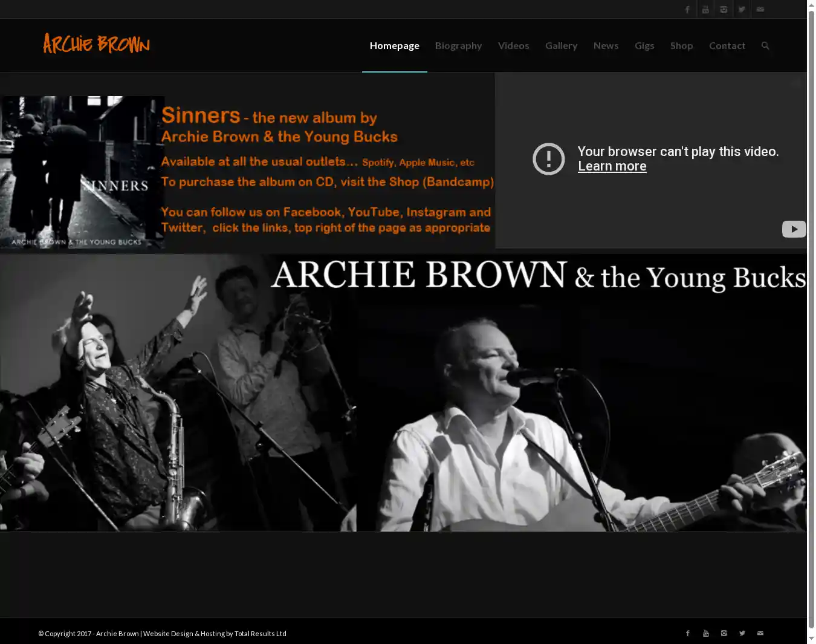Viewport: 816px width, 644px height.
Task: Visit the Shop page from navigation
Action: click(x=681, y=46)
